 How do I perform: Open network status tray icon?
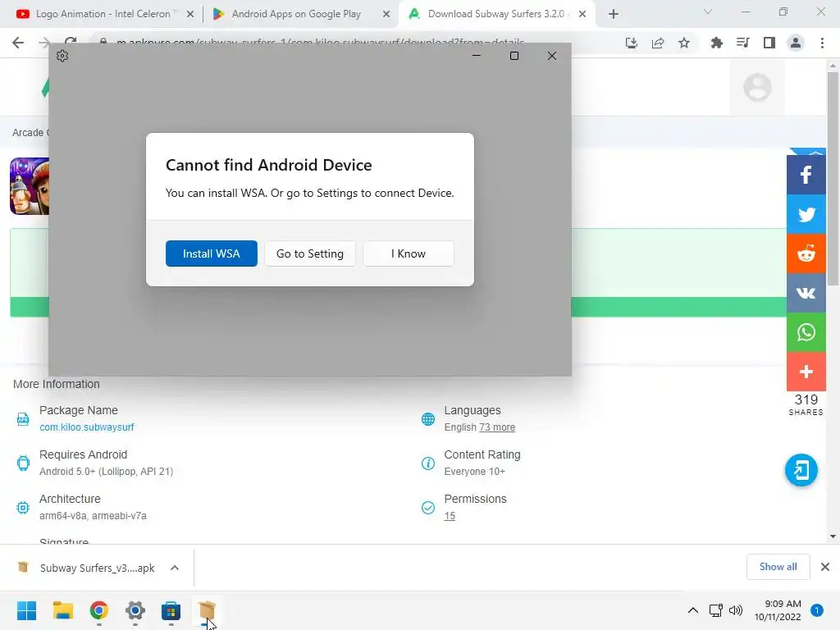[x=715, y=610]
